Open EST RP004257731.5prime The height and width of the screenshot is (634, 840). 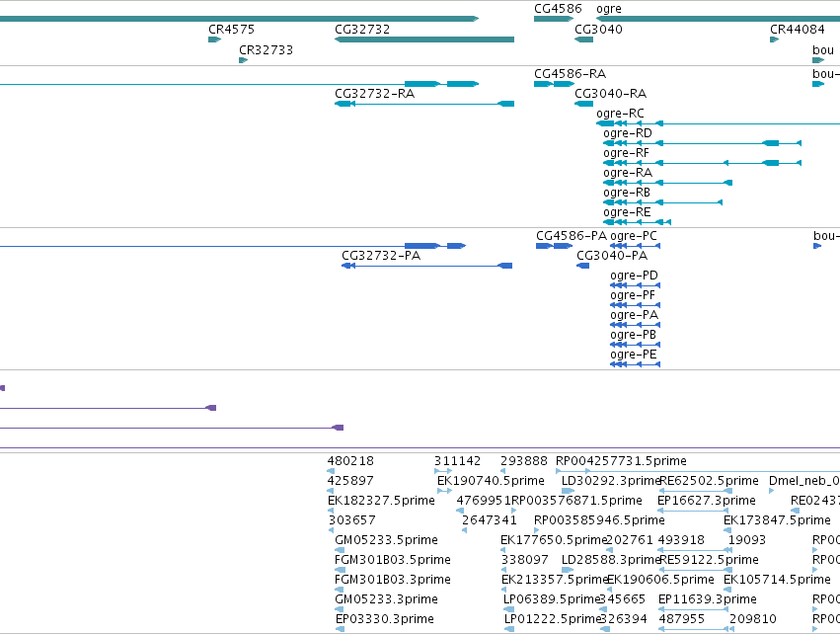pyautogui.click(x=621, y=461)
